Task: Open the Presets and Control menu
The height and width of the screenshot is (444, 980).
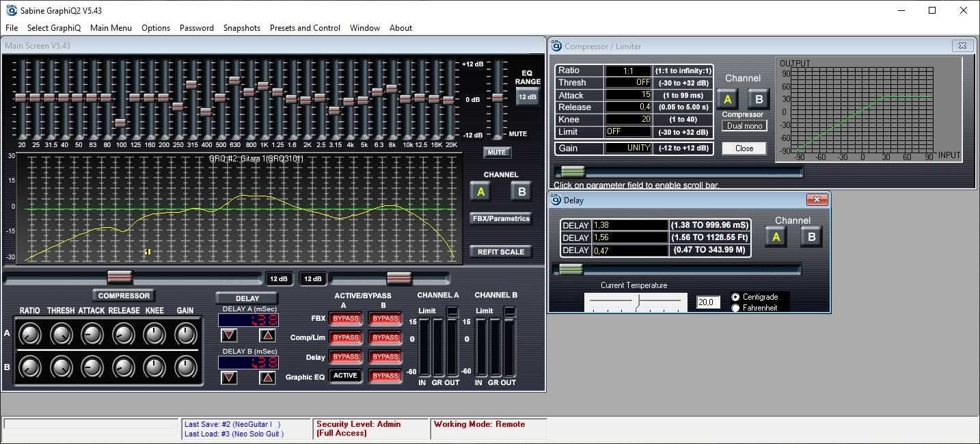Action: [305, 28]
